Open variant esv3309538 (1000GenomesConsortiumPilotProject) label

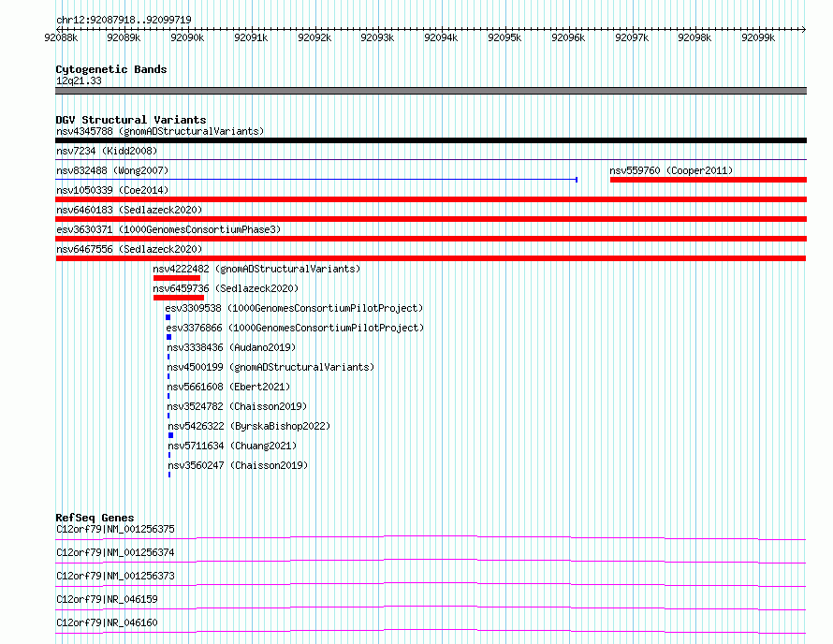pos(294,308)
